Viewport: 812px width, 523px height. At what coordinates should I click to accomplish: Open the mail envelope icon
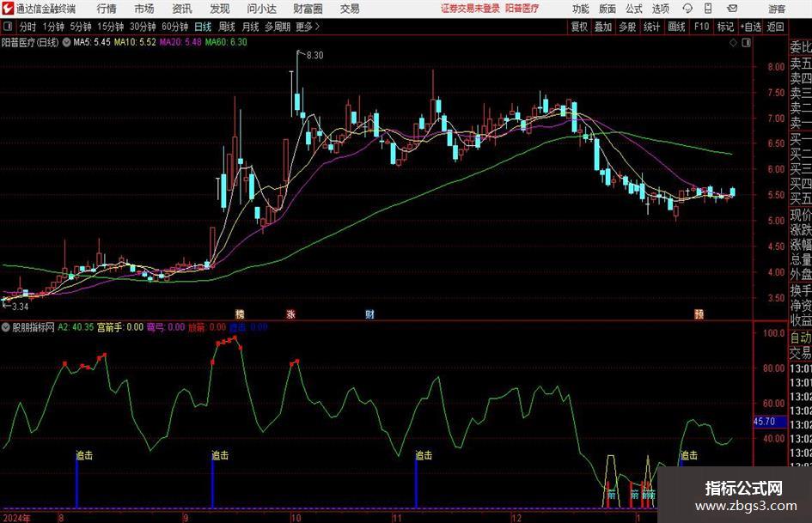click(x=732, y=9)
